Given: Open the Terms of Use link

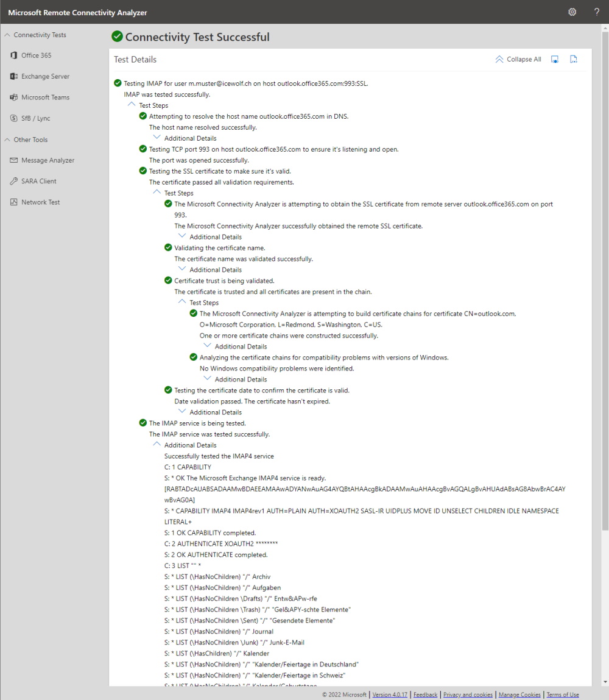Looking at the screenshot, I should click(563, 695).
